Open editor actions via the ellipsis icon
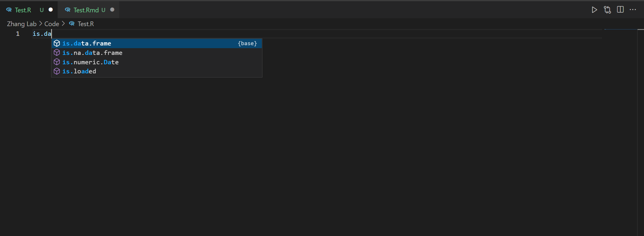The image size is (644, 236). coord(633,10)
